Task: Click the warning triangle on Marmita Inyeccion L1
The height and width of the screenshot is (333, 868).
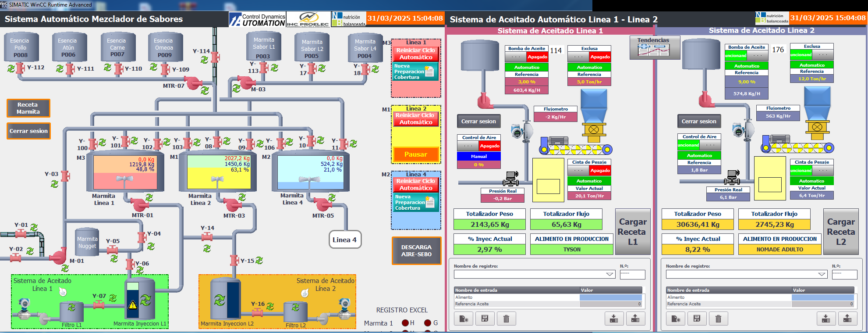Action: coord(133,305)
